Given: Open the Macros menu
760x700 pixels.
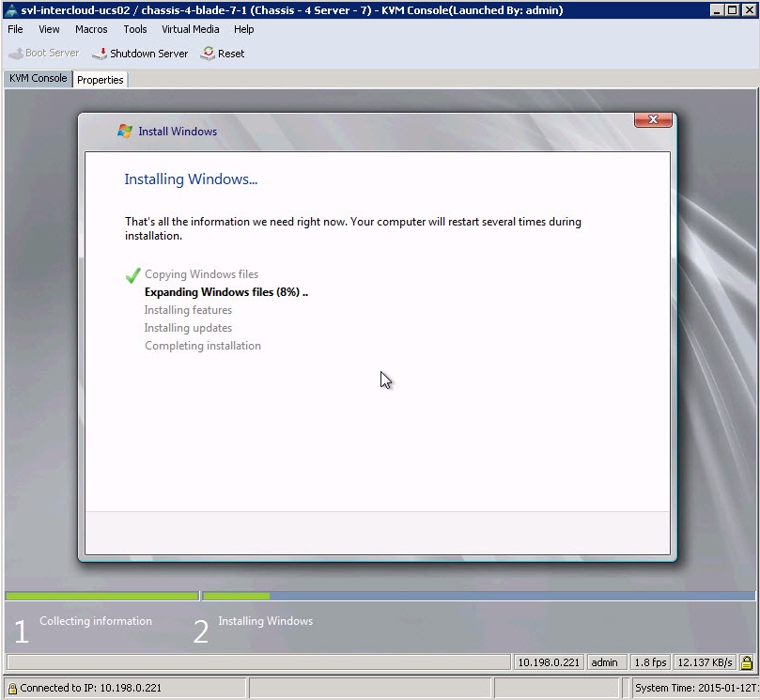Looking at the screenshot, I should pyautogui.click(x=91, y=29).
